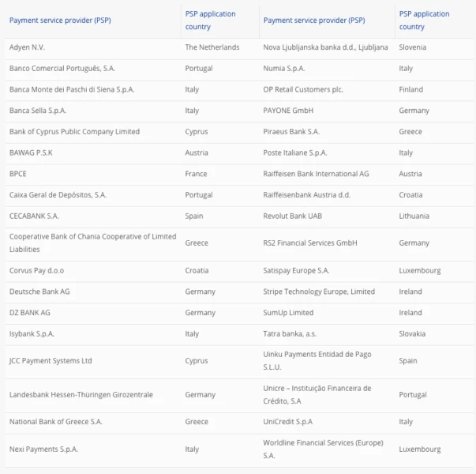Image resolution: width=476 pixels, height=474 pixels.
Task: Select the Satispay Europe S.A. entry
Action: [296, 271]
